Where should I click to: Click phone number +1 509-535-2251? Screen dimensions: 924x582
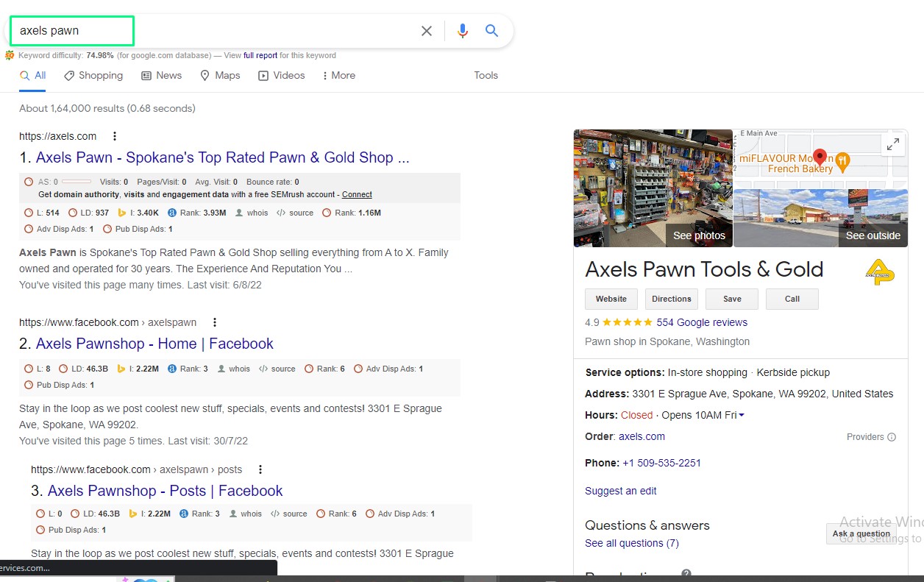click(661, 463)
